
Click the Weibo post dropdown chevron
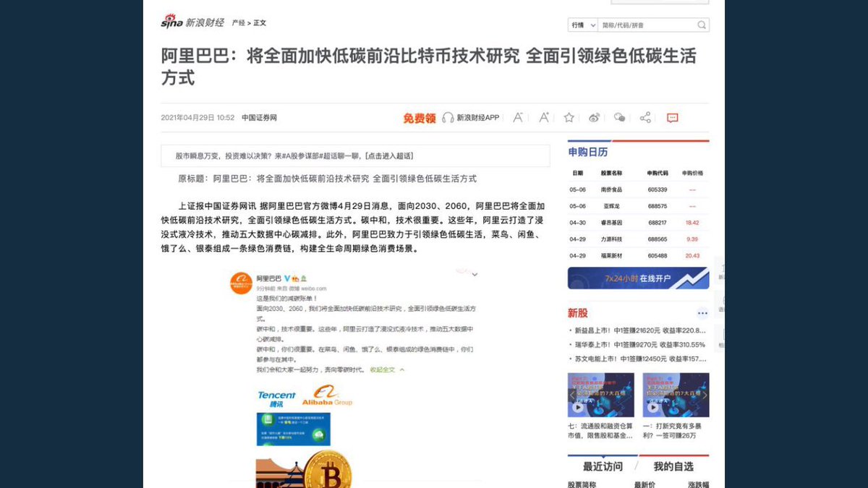(x=475, y=275)
